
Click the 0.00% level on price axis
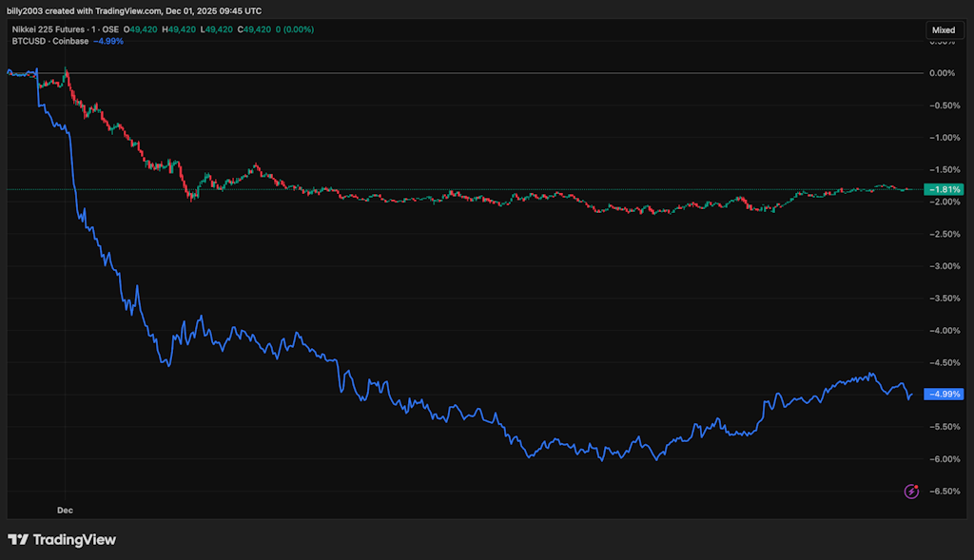point(942,73)
